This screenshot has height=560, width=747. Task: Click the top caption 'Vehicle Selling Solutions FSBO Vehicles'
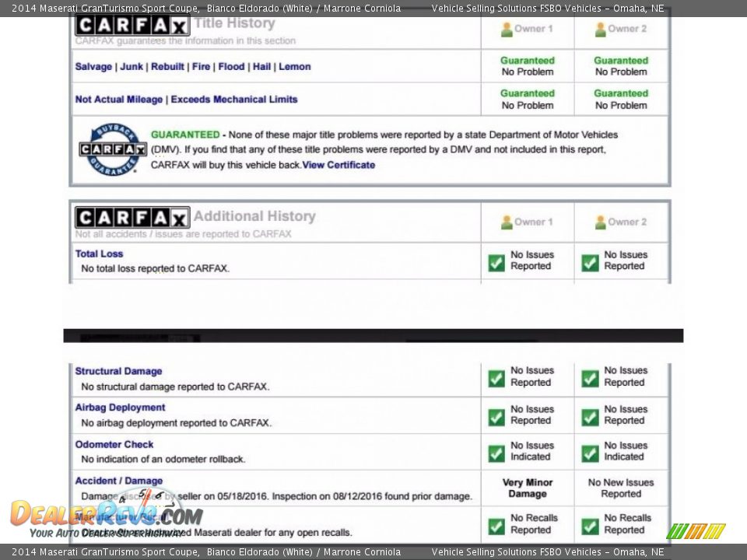(x=517, y=8)
